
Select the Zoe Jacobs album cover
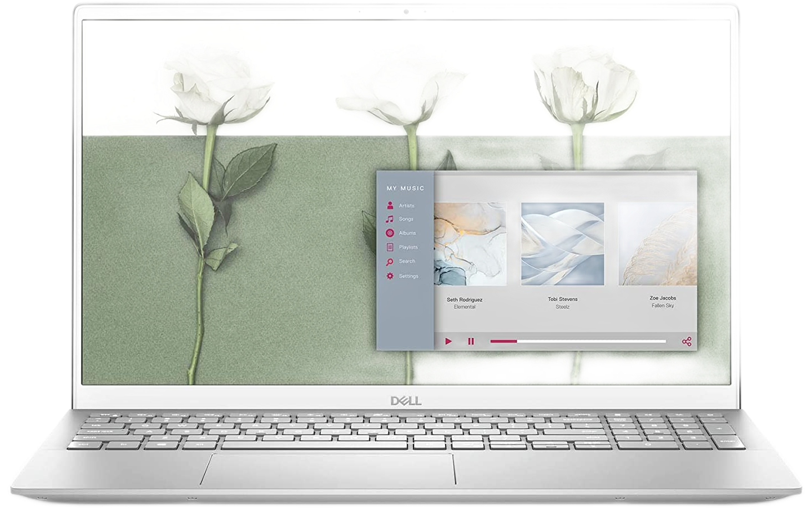click(x=658, y=244)
